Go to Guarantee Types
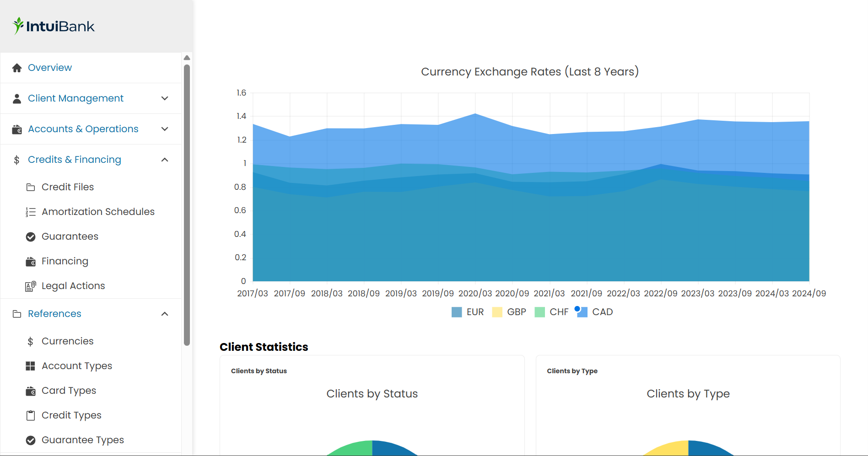Image resolution: width=868 pixels, height=456 pixels. coord(83,440)
